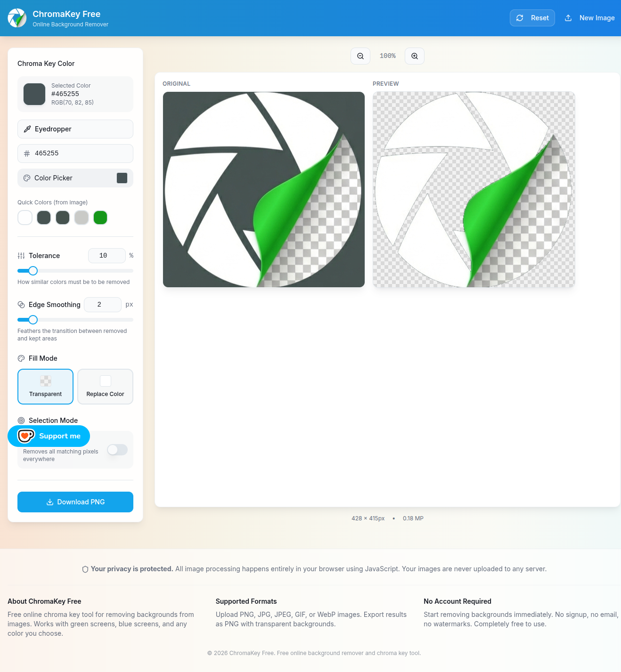Image resolution: width=621 pixels, height=672 pixels.
Task: Click the Reset button
Action: click(x=532, y=18)
